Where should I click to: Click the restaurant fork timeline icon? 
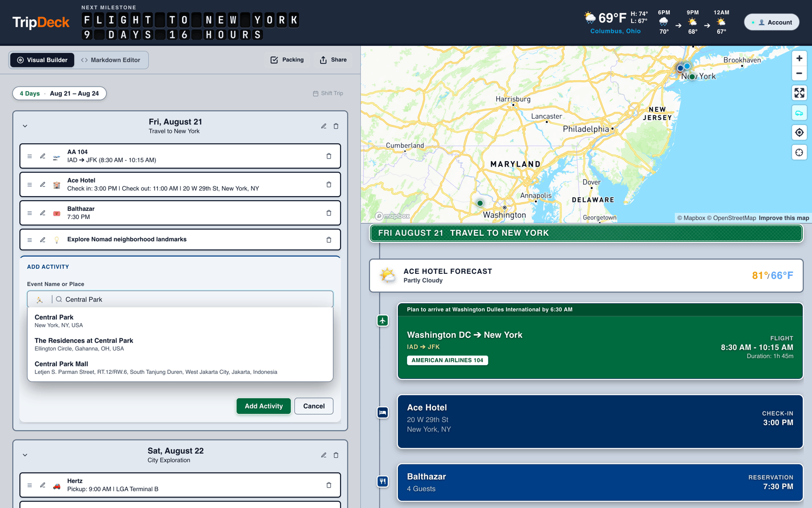(383, 481)
